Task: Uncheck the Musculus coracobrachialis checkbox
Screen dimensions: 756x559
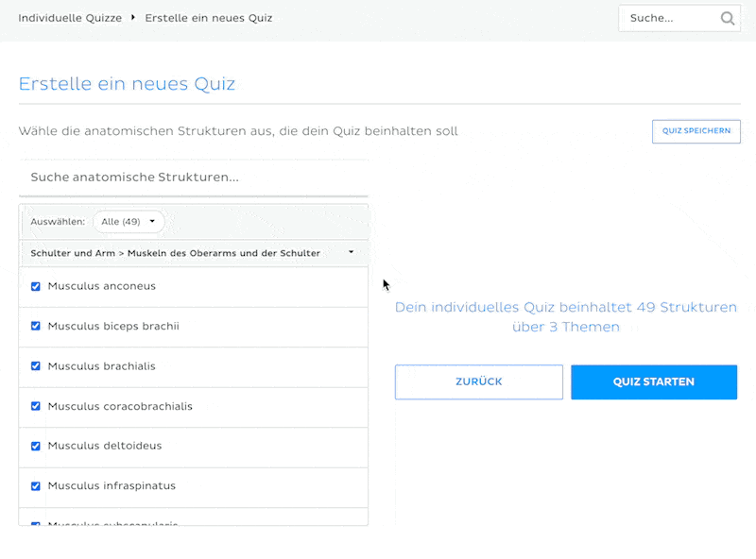Action: coord(36,406)
